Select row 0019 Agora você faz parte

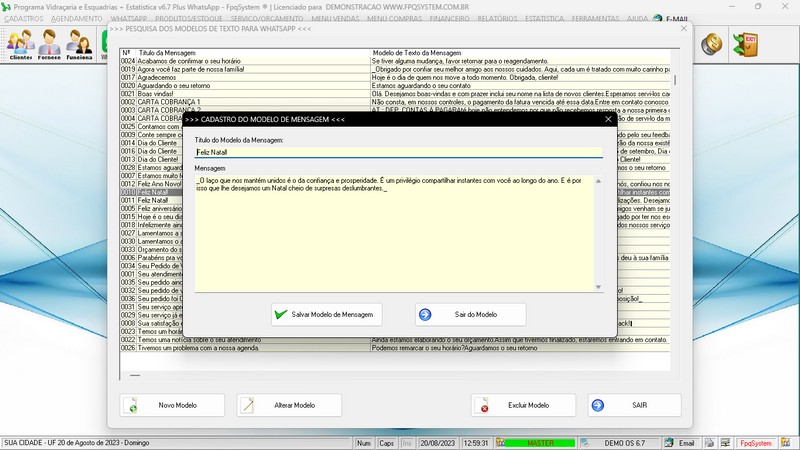[395, 69]
